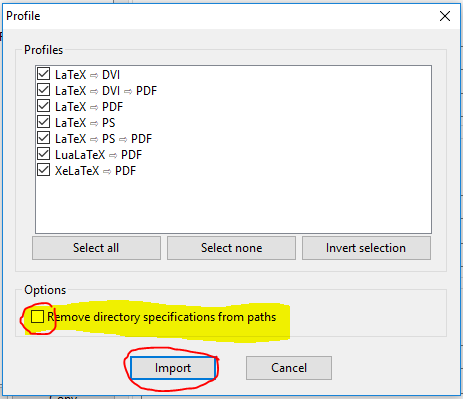This screenshot has width=463, height=399.
Task: Select the 'LuaLaTeX ⇨ PDF' list entry text
Action: pyautogui.click(x=98, y=155)
